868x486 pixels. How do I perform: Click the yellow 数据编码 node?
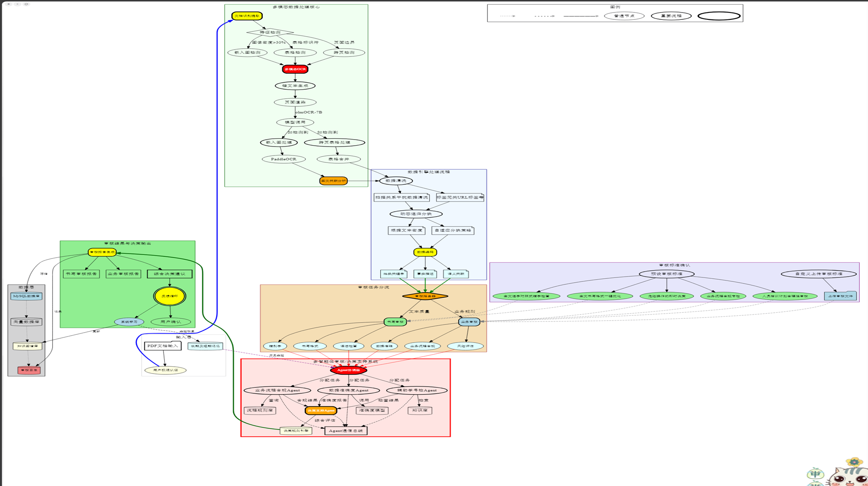425,252
